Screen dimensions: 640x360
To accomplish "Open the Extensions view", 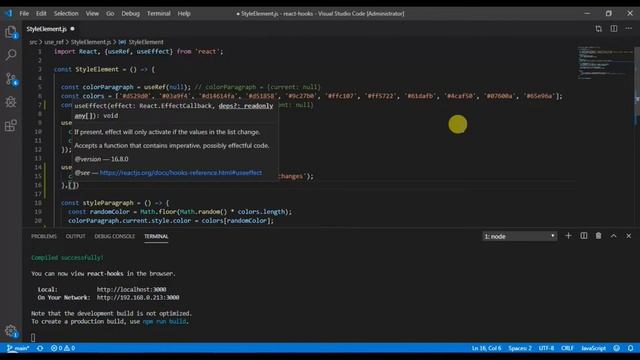I will pos(11,125).
